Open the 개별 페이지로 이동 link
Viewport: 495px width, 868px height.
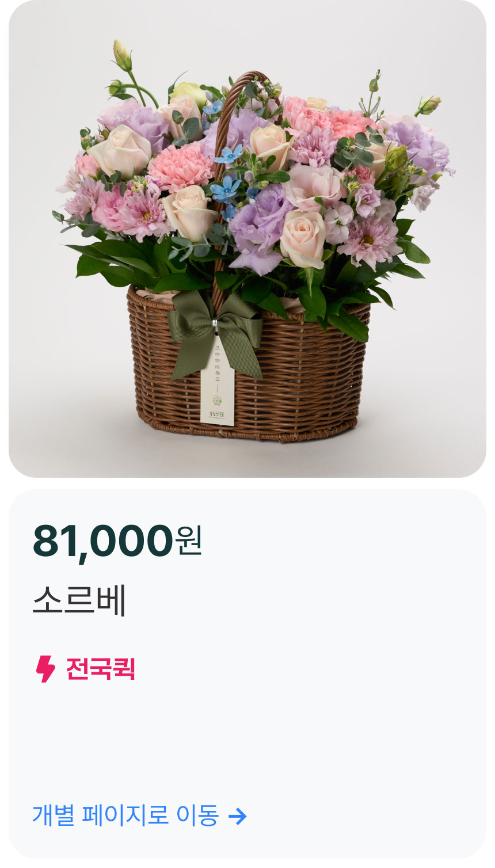(140, 815)
